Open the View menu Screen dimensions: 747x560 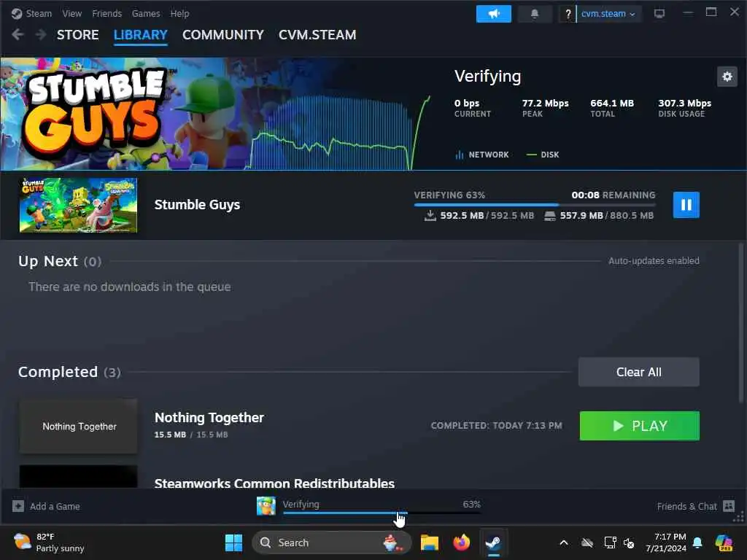tap(72, 13)
